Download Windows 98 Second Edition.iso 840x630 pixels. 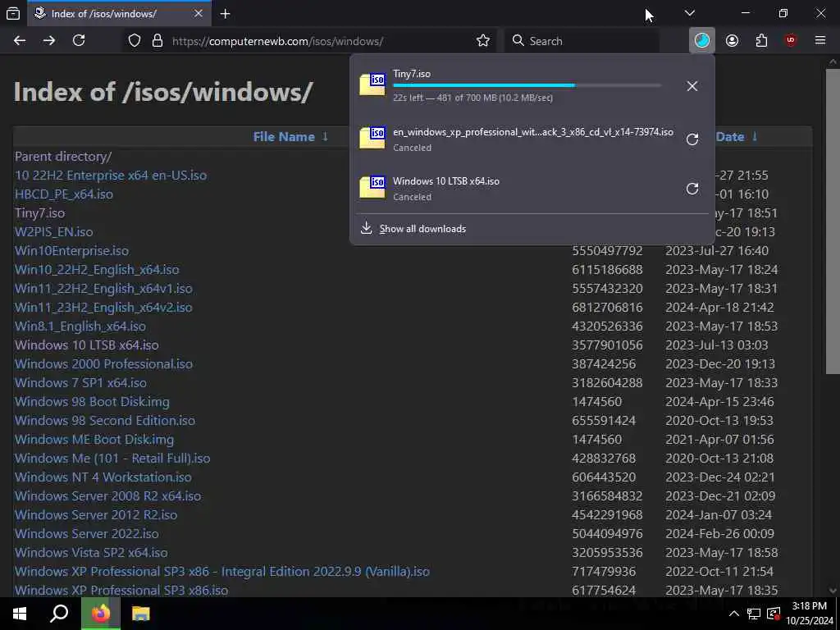(x=105, y=420)
